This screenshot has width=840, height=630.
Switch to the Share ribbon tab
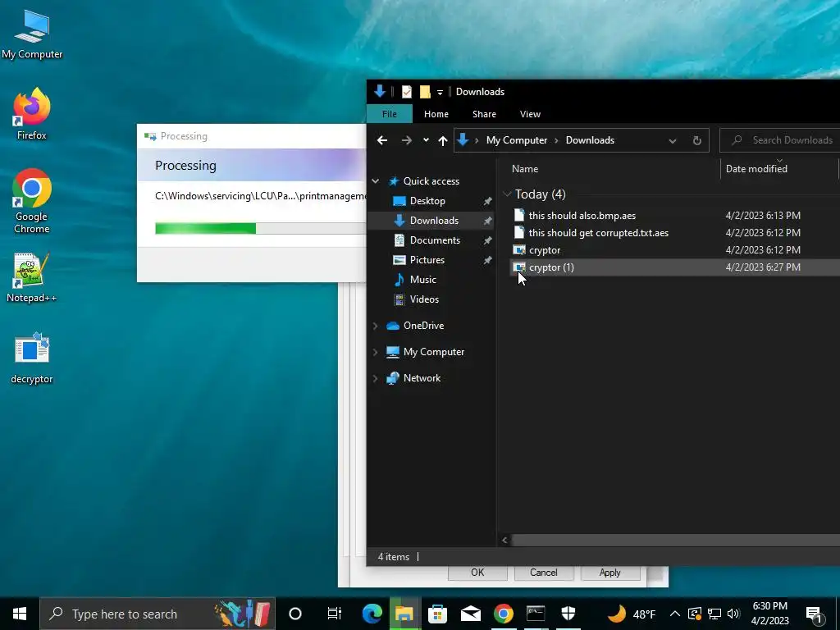tap(484, 114)
